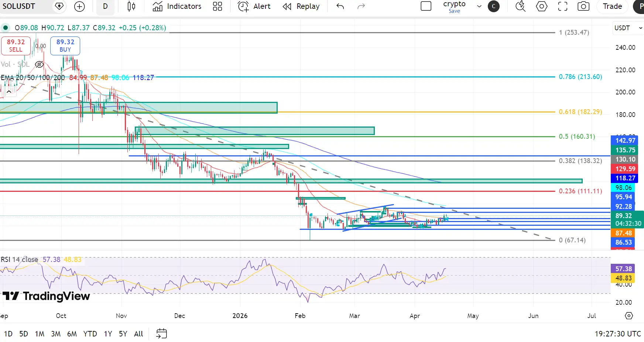Click the undo arrow
644x342 pixels.
tap(340, 6)
